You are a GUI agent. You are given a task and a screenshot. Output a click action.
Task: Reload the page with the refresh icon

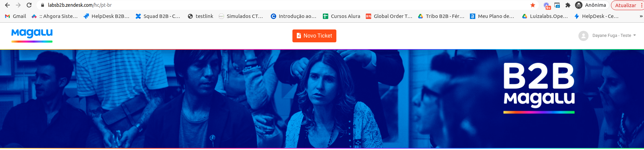point(29,5)
